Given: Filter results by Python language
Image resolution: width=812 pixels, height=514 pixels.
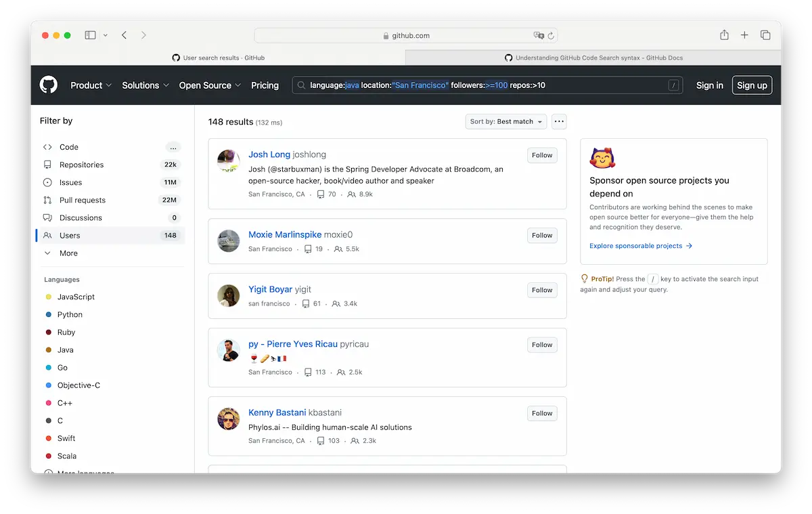Looking at the screenshot, I should (x=70, y=314).
